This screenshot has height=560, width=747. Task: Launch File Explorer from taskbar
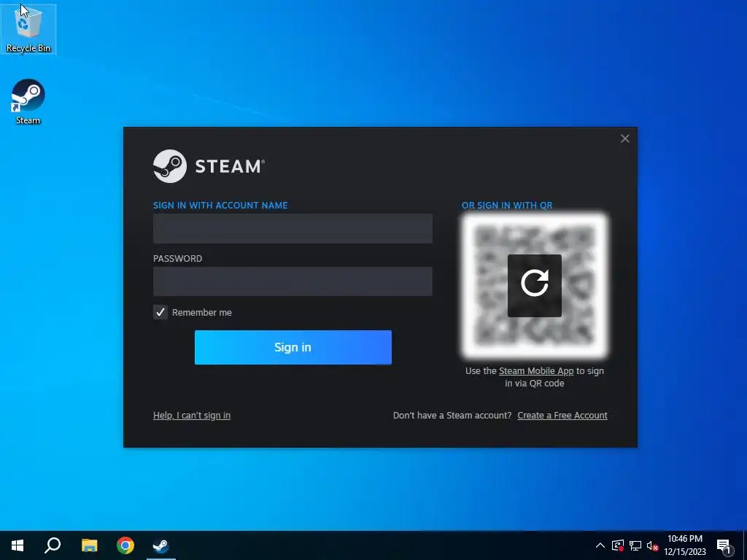[89, 545]
